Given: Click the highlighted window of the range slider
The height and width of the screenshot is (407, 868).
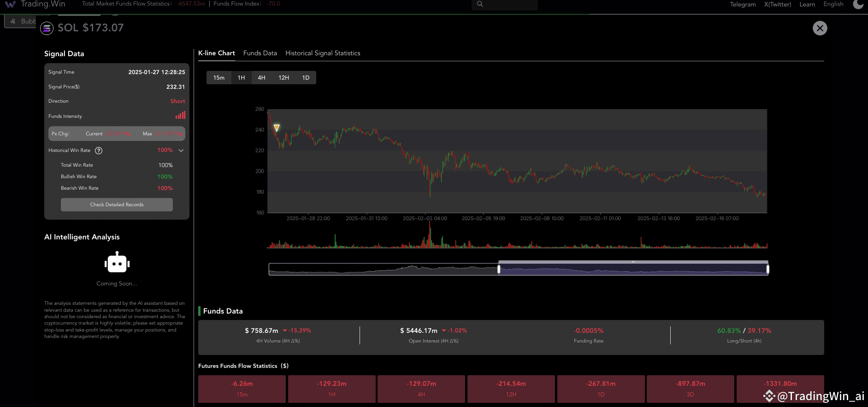Looking at the screenshot, I should pos(633,269).
